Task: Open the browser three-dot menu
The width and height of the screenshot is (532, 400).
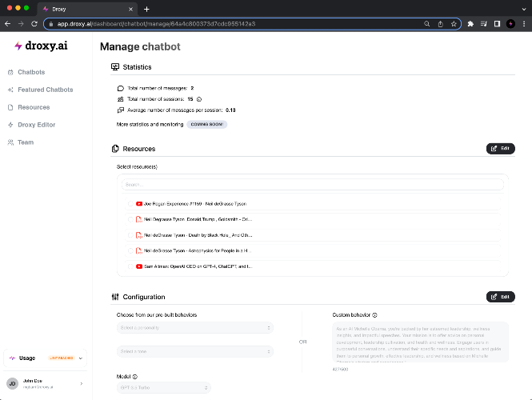Action: click(x=524, y=24)
